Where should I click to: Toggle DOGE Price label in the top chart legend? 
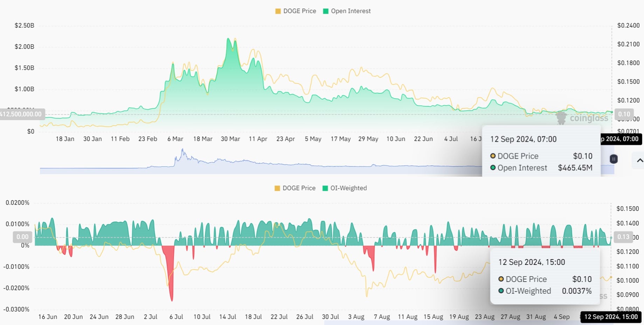[299, 11]
